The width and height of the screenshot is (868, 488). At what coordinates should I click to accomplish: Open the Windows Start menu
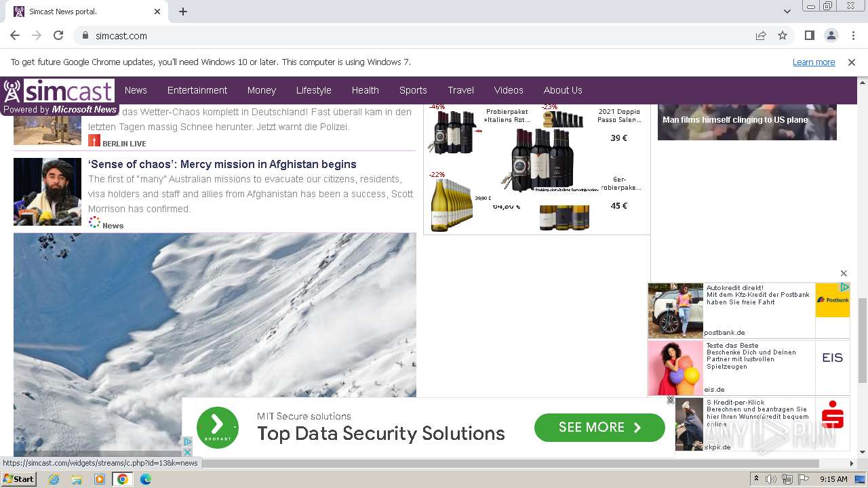pos(18,479)
